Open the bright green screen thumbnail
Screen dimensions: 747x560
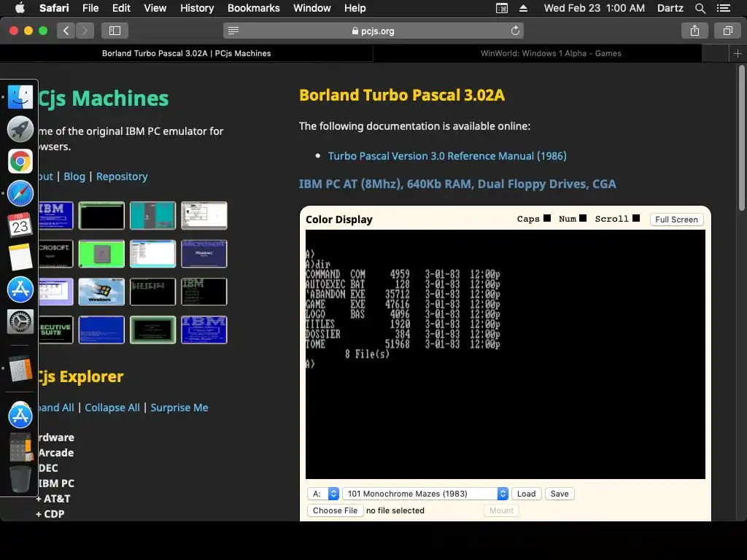(x=101, y=254)
